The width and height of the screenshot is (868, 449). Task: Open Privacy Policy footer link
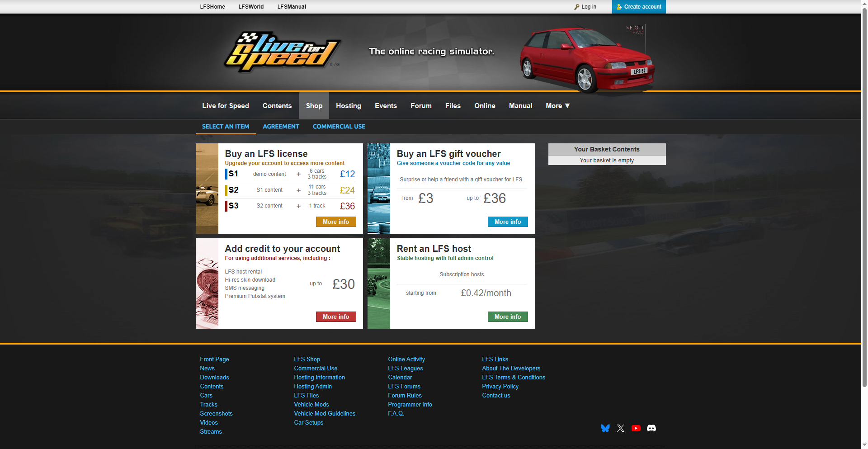pyautogui.click(x=500, y=387)
